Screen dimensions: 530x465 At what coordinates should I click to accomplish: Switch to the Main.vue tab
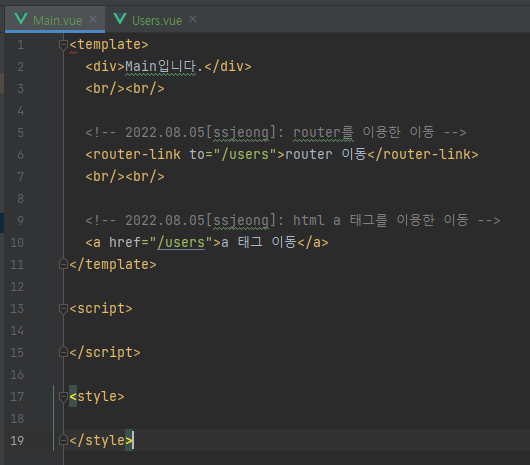tap(55, 20)
